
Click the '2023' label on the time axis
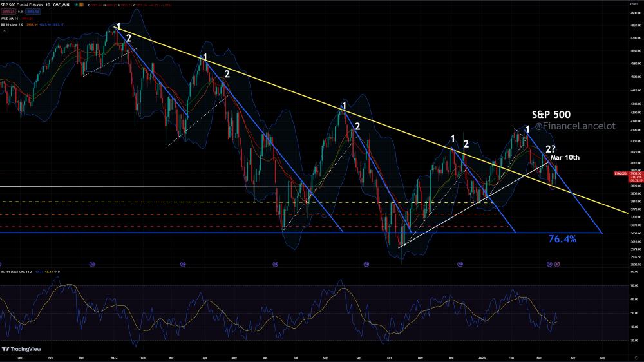coord(482,358)
